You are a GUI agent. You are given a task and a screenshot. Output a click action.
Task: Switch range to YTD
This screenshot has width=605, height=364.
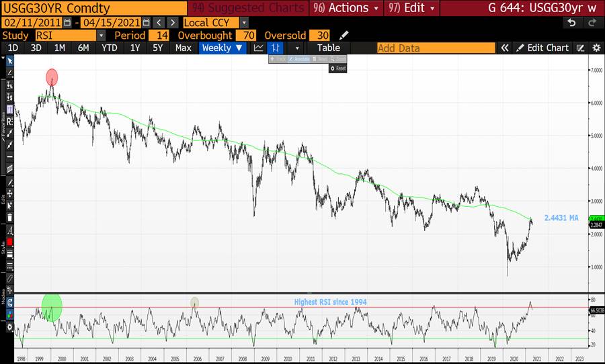point(109,48)
